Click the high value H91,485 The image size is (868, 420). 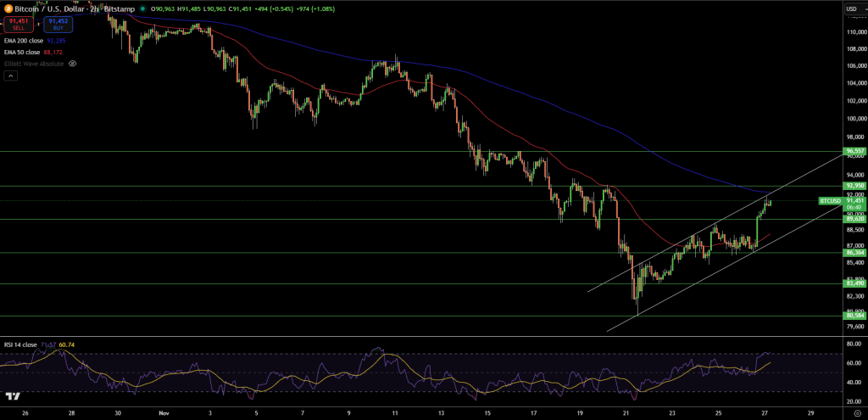(x=187, y=8)
